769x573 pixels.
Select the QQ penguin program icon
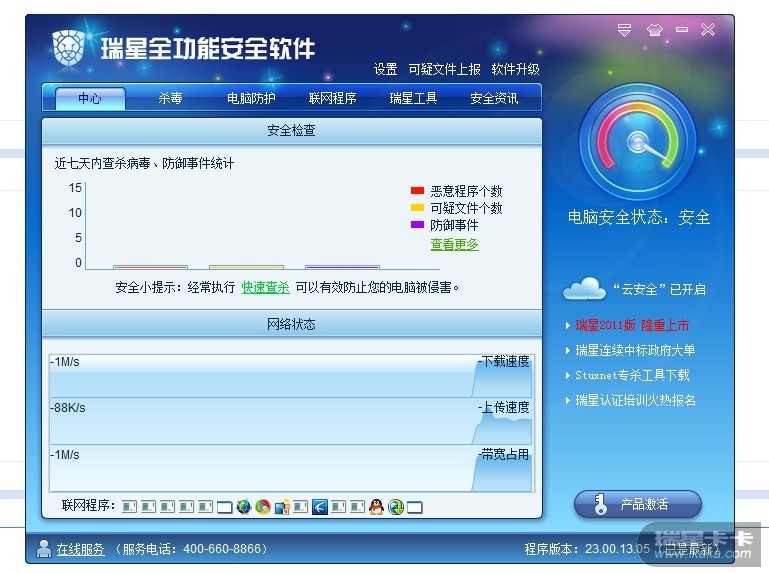tap(377, 506)
